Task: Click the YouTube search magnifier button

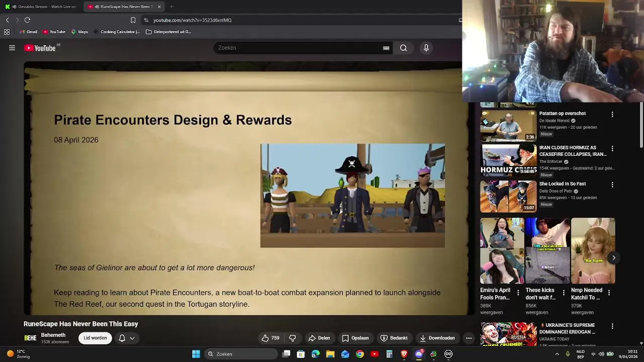Action: coord(404,48)
